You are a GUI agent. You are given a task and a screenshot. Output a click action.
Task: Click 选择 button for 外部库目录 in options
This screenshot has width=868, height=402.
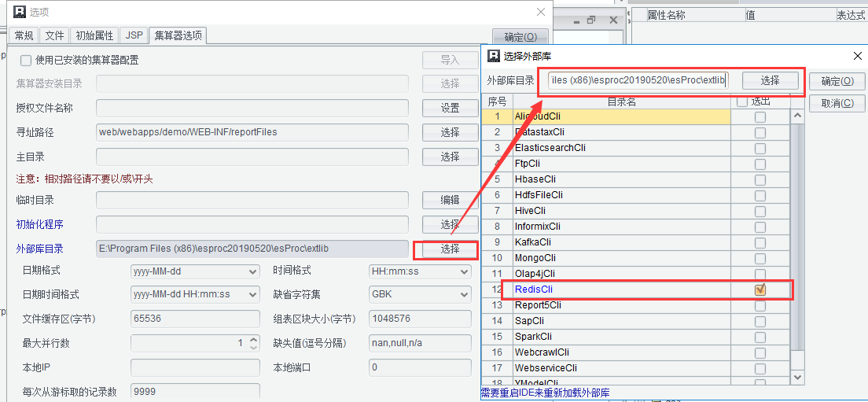click(x=450, y=249)
